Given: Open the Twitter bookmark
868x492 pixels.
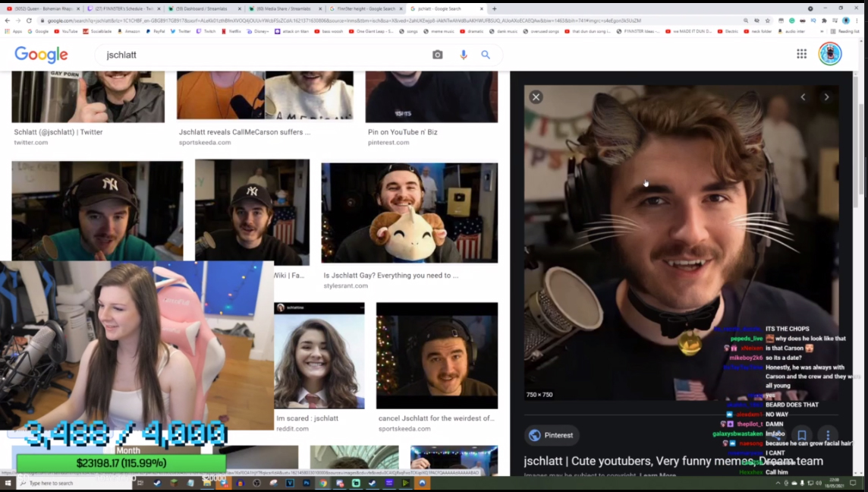Looking at the screenshot, I should pos(181,32).
